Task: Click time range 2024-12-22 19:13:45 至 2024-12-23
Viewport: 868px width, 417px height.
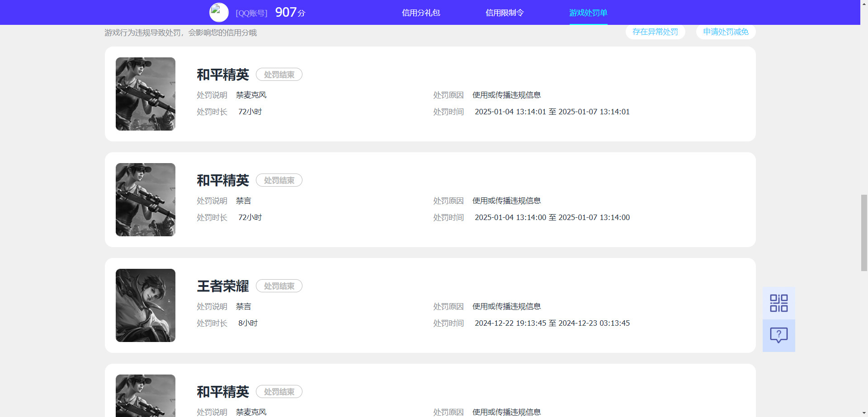Action: point(552,323)
